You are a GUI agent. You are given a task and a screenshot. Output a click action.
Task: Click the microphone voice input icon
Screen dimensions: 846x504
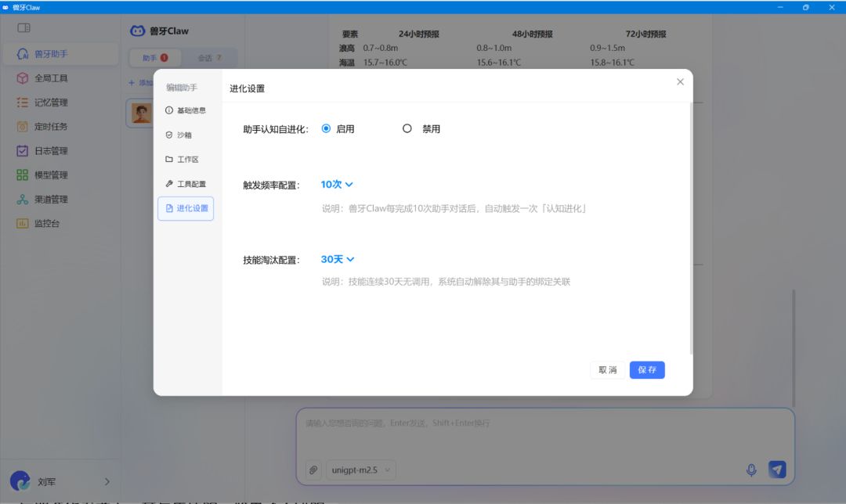(x=751, y=470)
